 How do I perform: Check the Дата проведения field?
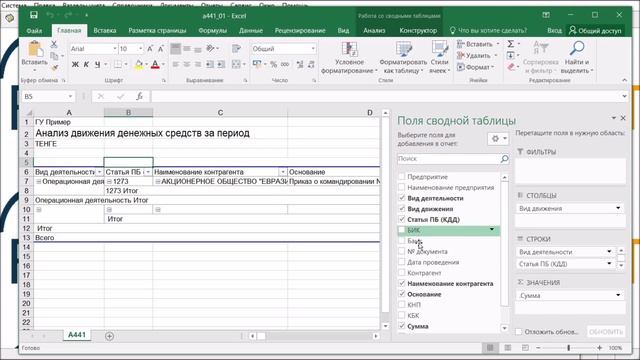[x=402, y=262]
